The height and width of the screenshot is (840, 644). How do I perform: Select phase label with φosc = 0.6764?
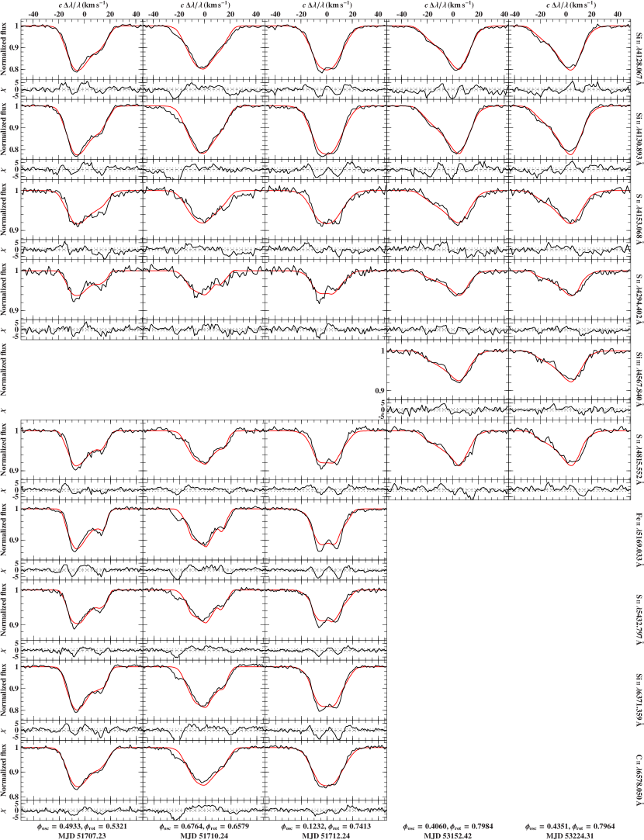coord(203,826)
